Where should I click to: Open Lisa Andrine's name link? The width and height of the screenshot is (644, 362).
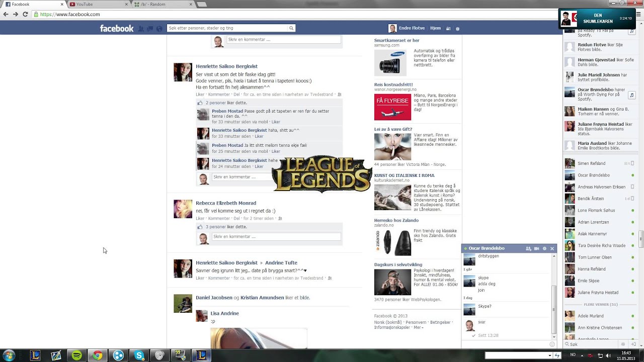click(x=224, y=313)
